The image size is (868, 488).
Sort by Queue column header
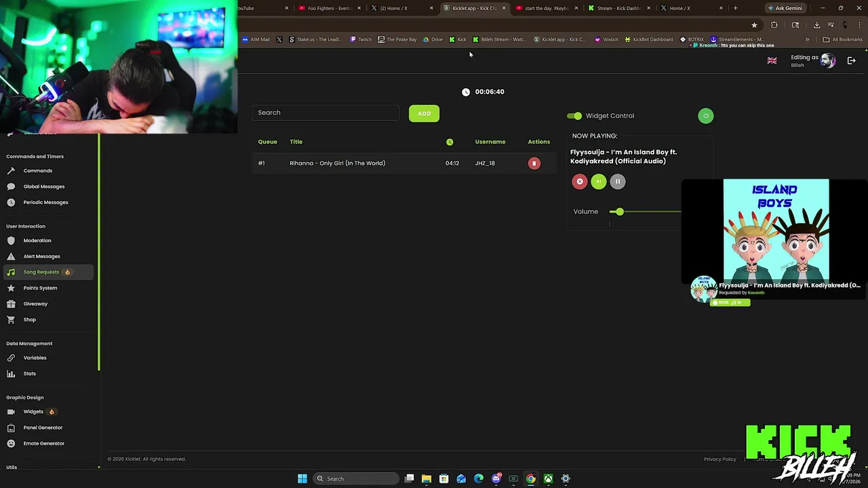coord(267,142)
